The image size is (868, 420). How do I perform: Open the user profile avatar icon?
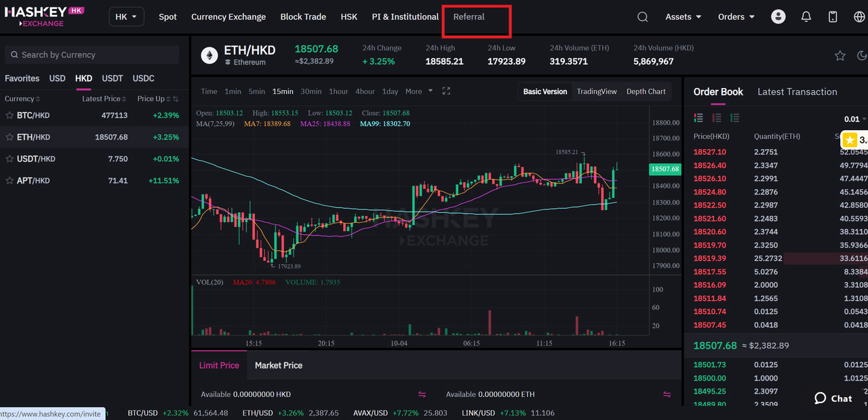point(778,17)
